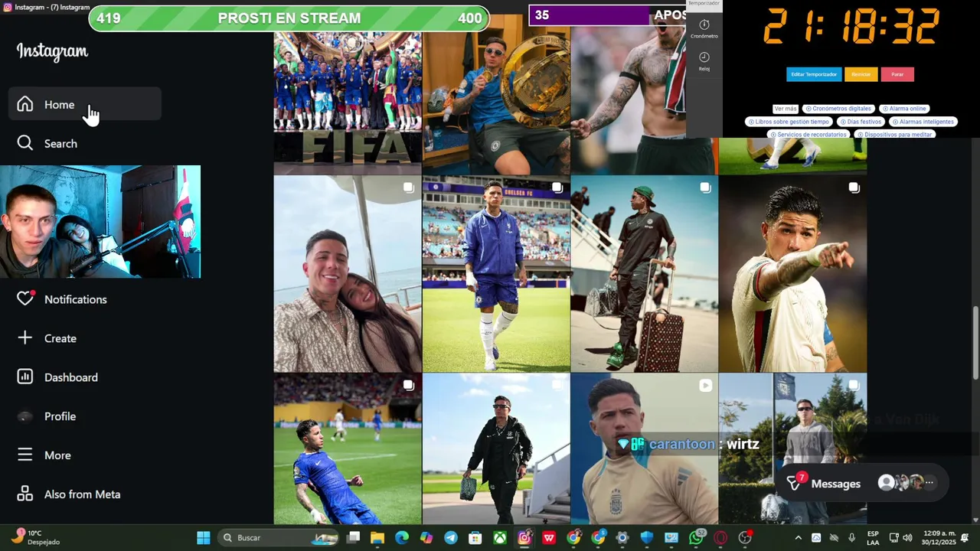
Task: Click the Ver más label
Action: [x=786, y=109]
